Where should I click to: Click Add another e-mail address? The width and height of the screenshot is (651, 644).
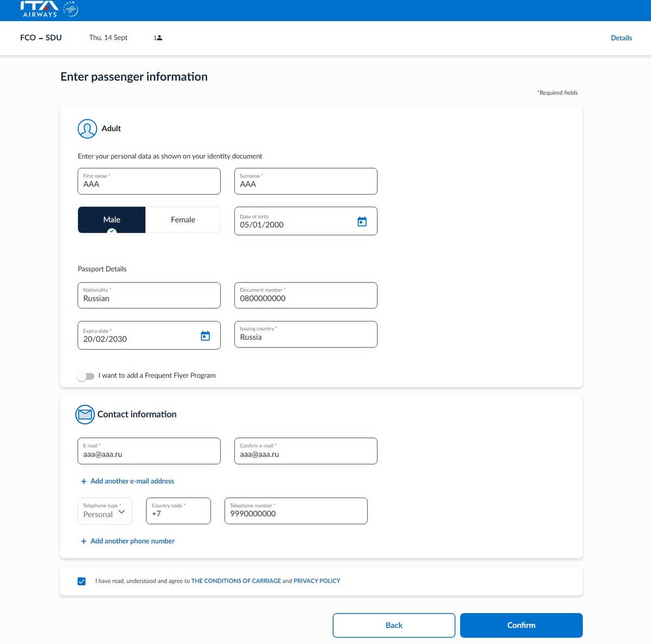point(132,481)
